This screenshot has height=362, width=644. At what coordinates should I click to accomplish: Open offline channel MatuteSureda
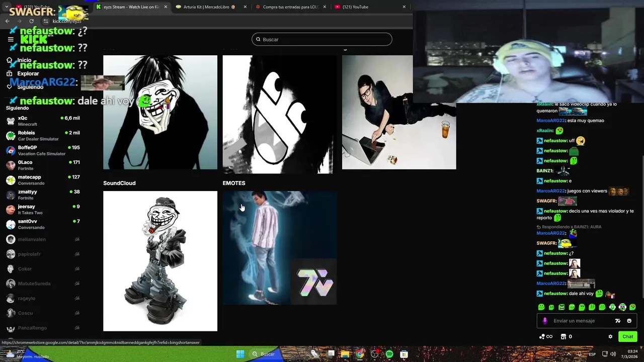pyautogui.click(x=43, y=284)
